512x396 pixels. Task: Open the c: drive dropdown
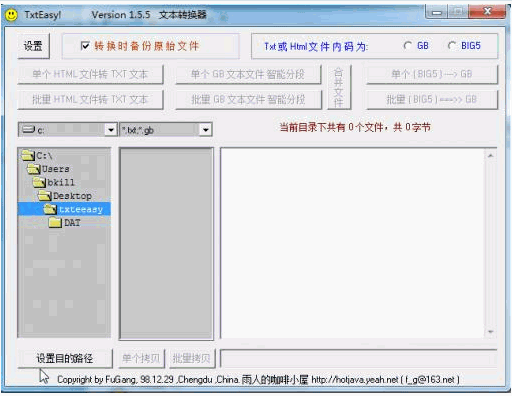click(110, 130)
